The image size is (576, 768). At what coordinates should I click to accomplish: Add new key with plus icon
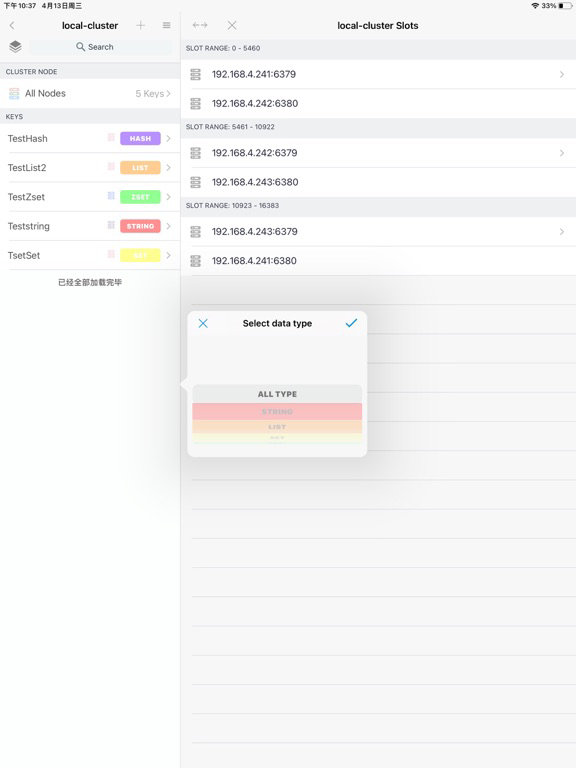pyautogui.click(x=141, y=25)
